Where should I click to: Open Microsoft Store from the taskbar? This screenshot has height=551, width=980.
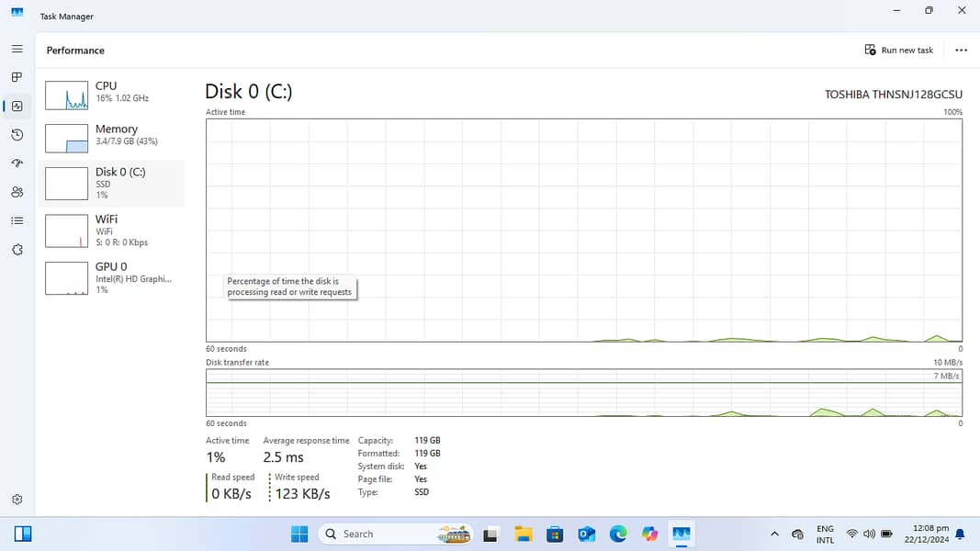click(555, 534)
